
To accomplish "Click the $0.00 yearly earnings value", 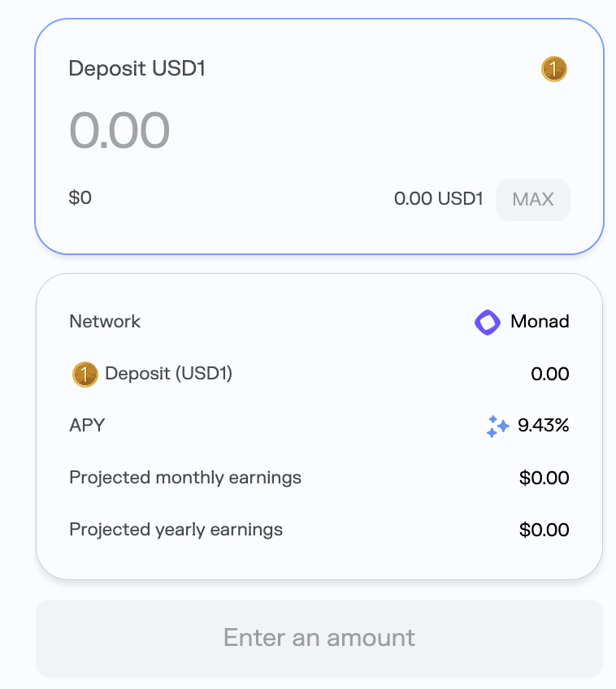I will [544, 531].
